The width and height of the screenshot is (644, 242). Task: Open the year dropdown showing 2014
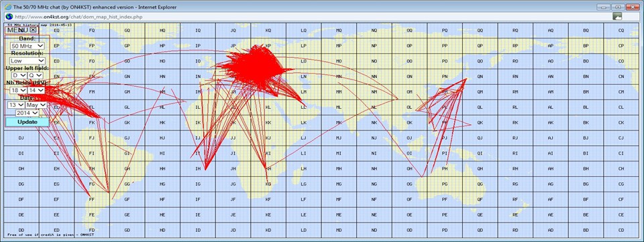28,113
